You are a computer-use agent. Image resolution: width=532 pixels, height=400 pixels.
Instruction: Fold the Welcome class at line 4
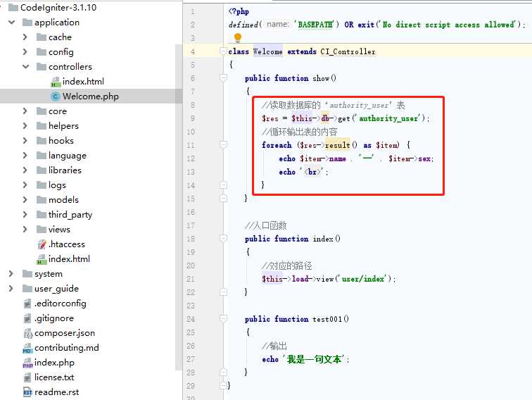223,51
